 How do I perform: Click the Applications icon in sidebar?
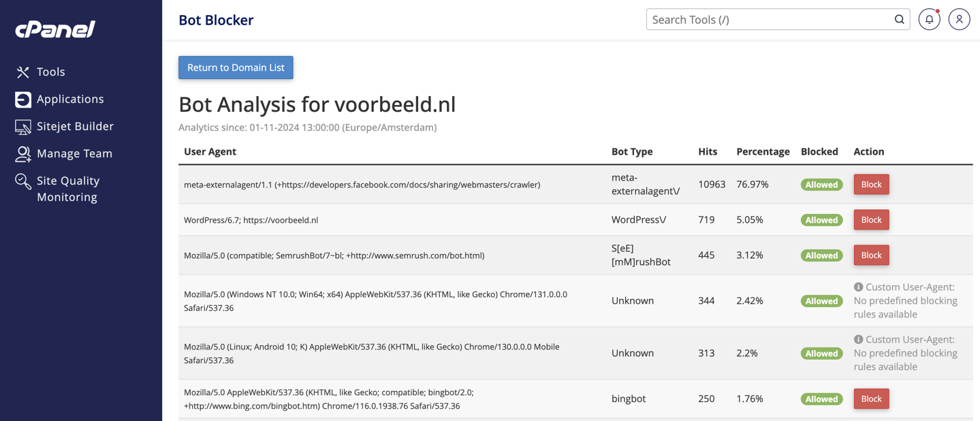point(23,99)
